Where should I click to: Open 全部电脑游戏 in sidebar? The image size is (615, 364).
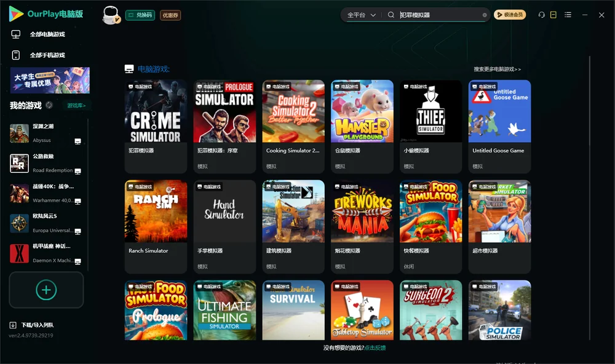47,34
